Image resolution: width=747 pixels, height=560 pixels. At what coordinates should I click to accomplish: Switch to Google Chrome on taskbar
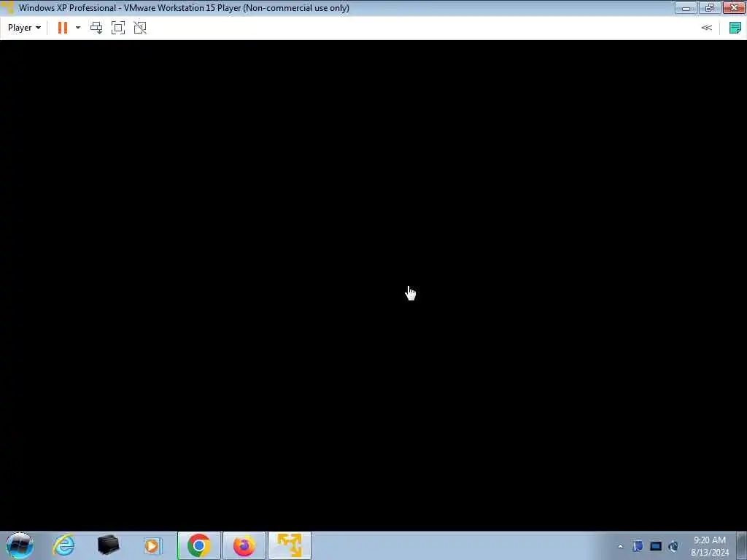pyautogui.click(x=198, y=545)
